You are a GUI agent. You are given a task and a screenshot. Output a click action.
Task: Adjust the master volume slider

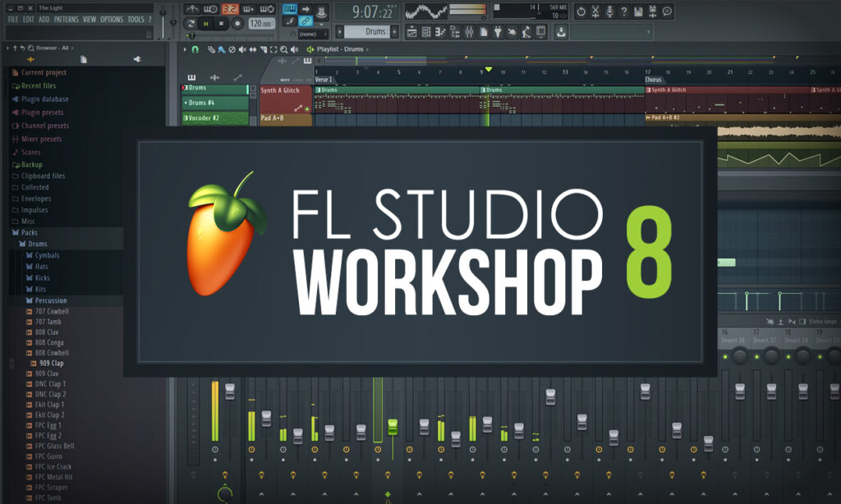click(x=163, y=20)
